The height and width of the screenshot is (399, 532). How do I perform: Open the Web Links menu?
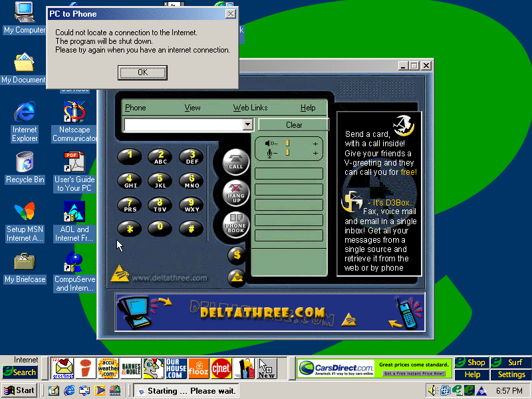point(250,108)
